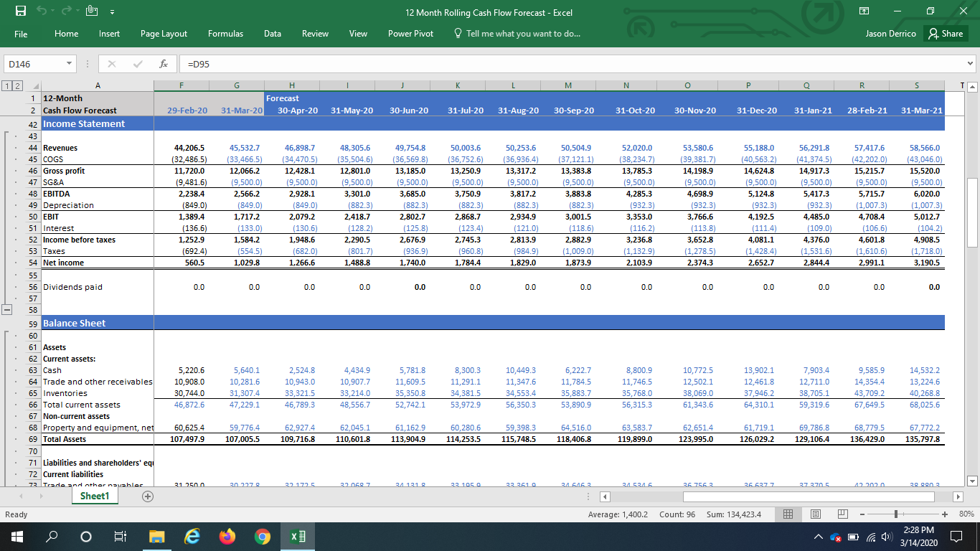
Task: Click the Undo arrow icon
Action: click(x=42, y=11)
